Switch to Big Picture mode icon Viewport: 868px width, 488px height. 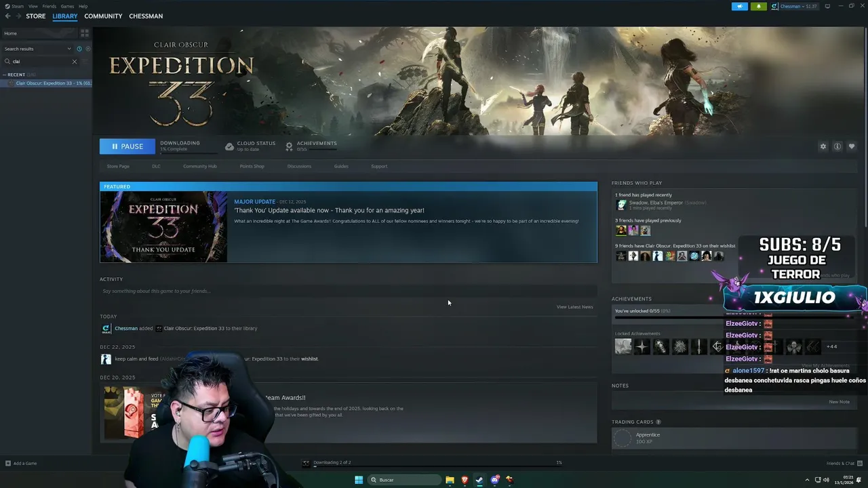pos(827,6)
